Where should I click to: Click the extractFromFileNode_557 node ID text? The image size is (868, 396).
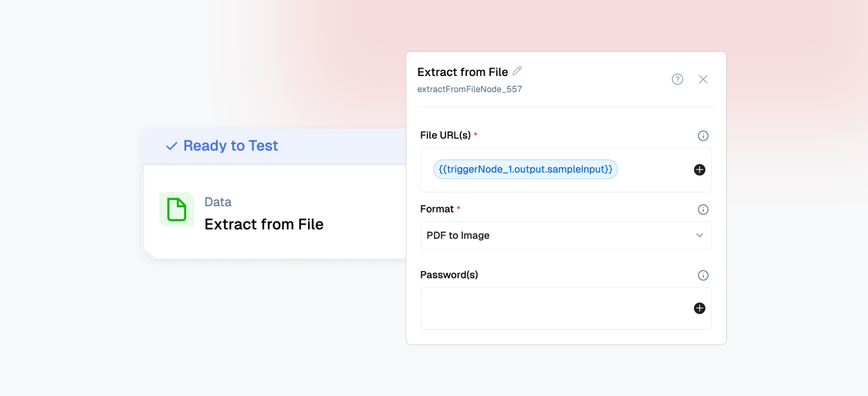coord(470,89)
